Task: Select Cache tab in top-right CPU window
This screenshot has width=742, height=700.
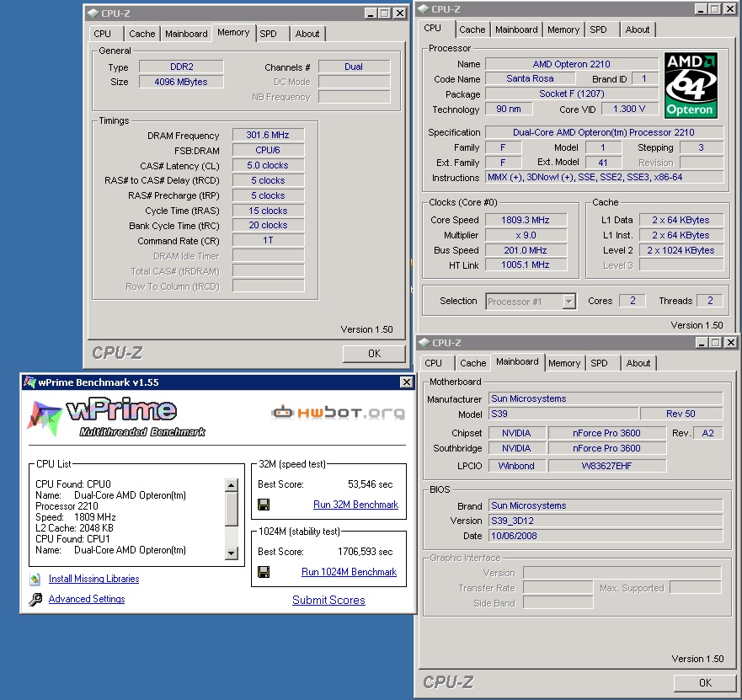Action: click(472, 29)
